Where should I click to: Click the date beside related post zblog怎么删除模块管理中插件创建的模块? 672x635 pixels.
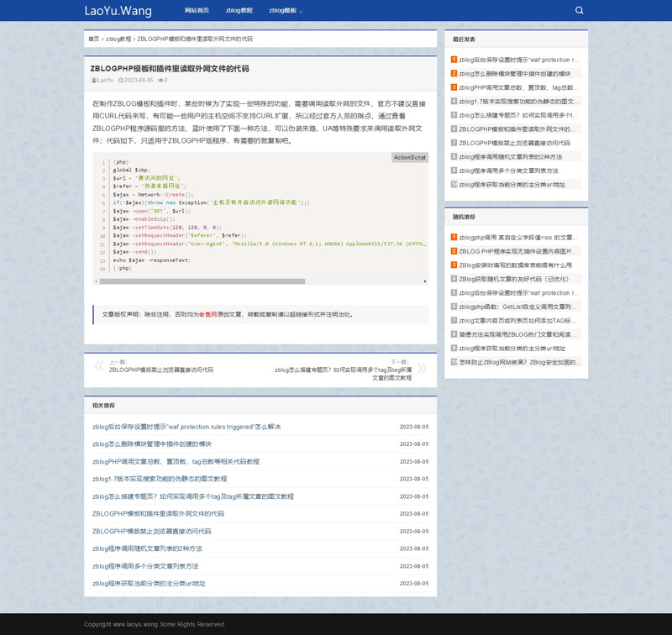click(x=414, y=444)
